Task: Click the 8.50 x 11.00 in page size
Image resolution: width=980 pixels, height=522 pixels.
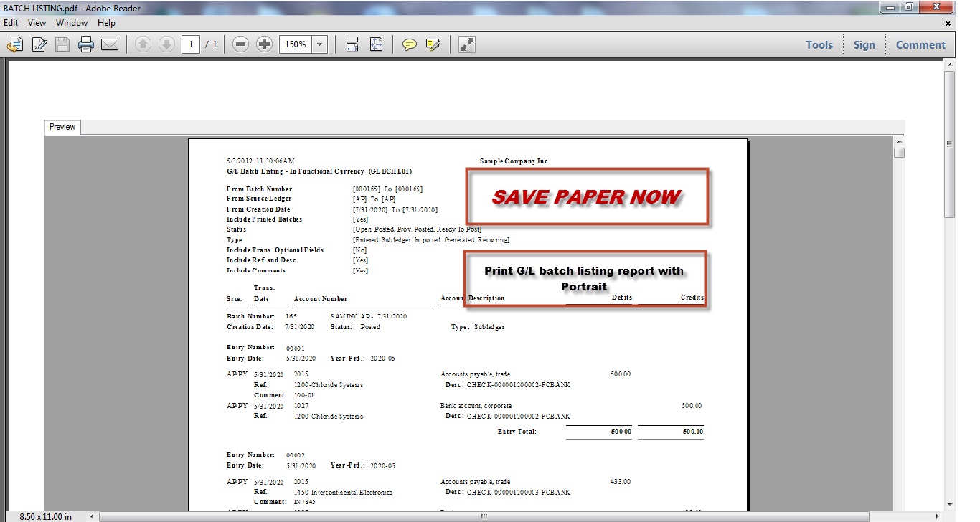Action: coord(45,516)
